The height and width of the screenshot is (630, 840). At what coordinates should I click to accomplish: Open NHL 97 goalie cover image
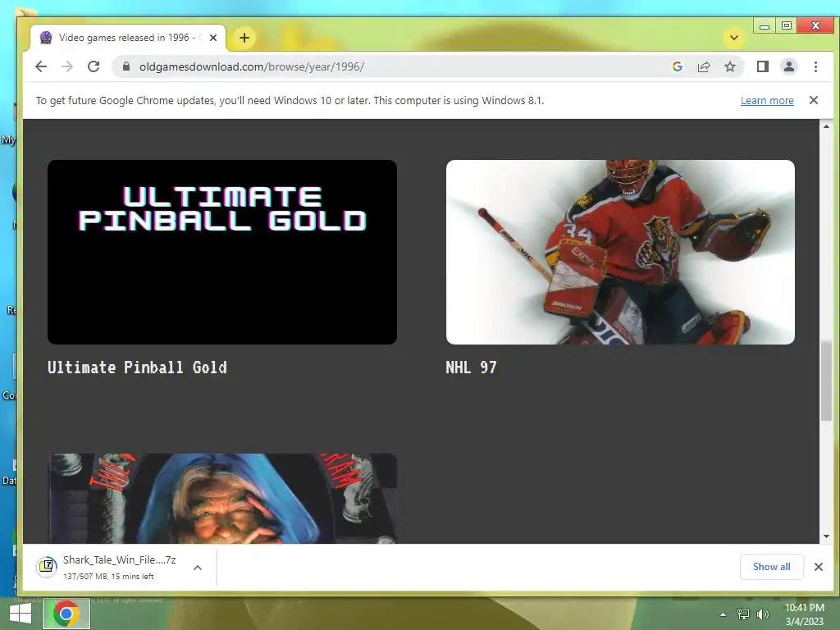point(620,252)
